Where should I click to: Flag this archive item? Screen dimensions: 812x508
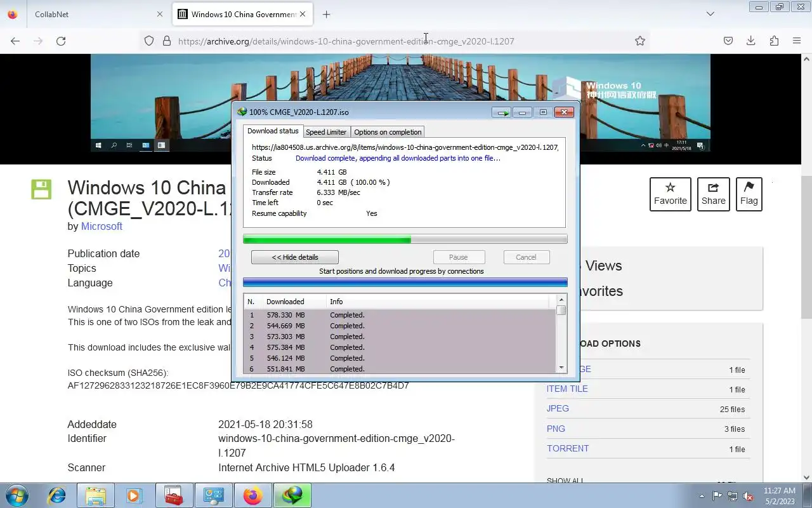[x=749, y=194]
